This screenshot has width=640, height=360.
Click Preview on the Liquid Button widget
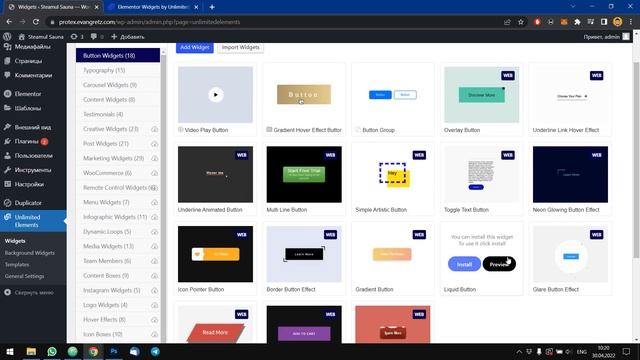point(499,264)
